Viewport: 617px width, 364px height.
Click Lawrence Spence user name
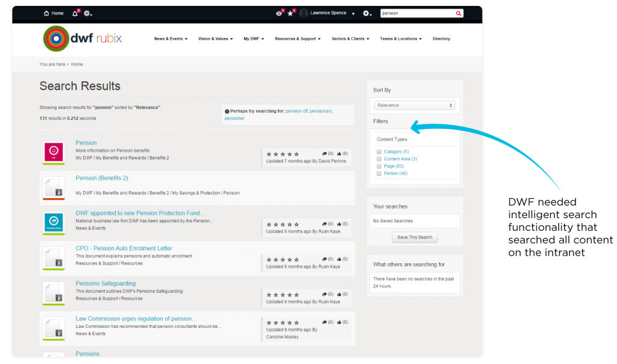[328, 13]
